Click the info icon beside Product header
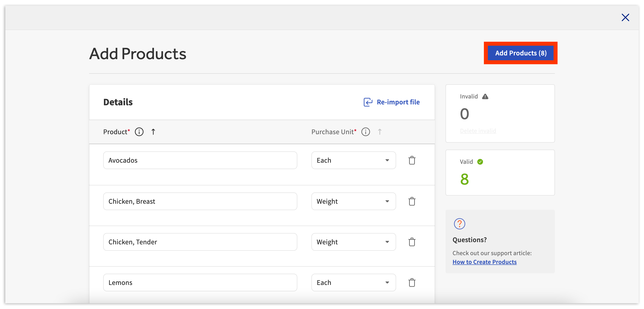Viewport: 644px width, 309px height. 139,132
